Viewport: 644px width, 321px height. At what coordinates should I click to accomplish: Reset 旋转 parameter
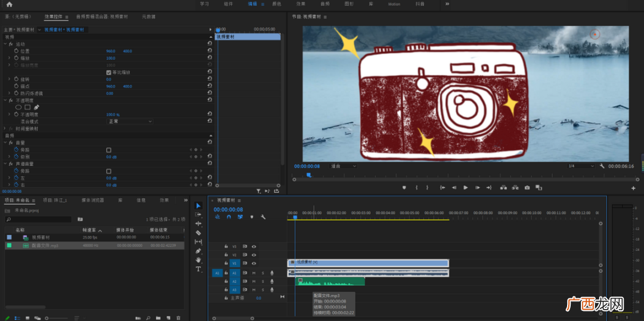209,79
